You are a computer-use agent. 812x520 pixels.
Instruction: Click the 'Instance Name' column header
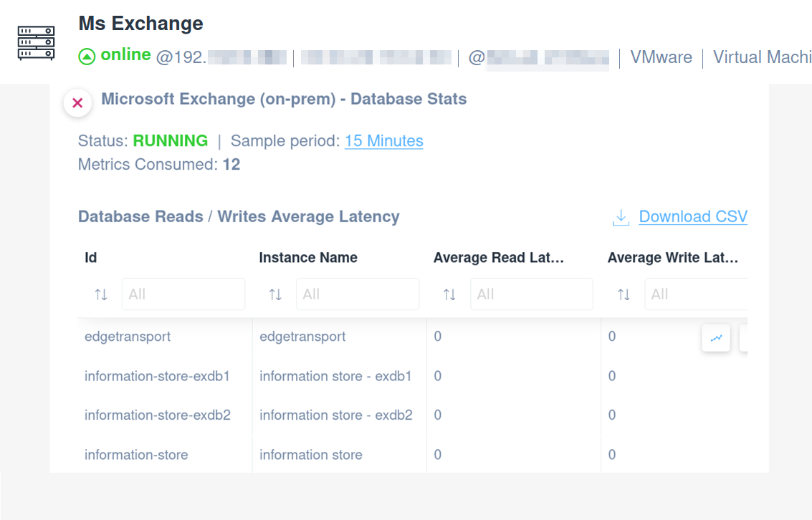click(308, 258)
